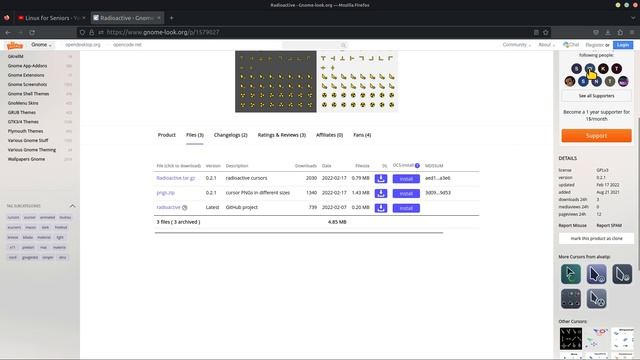Expand the Community dropdown menu
This screenshot has height=360, width=640.
pos(517,45)
